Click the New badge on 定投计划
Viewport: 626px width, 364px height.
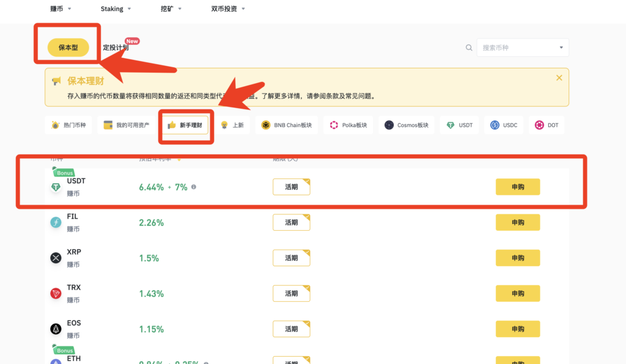(132, 41)
